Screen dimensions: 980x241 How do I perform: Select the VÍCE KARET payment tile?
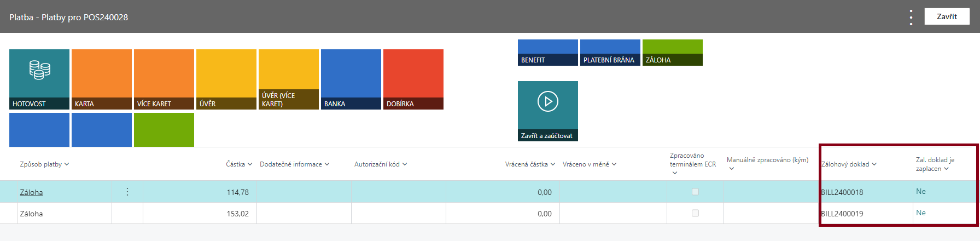tap(164, 79)
